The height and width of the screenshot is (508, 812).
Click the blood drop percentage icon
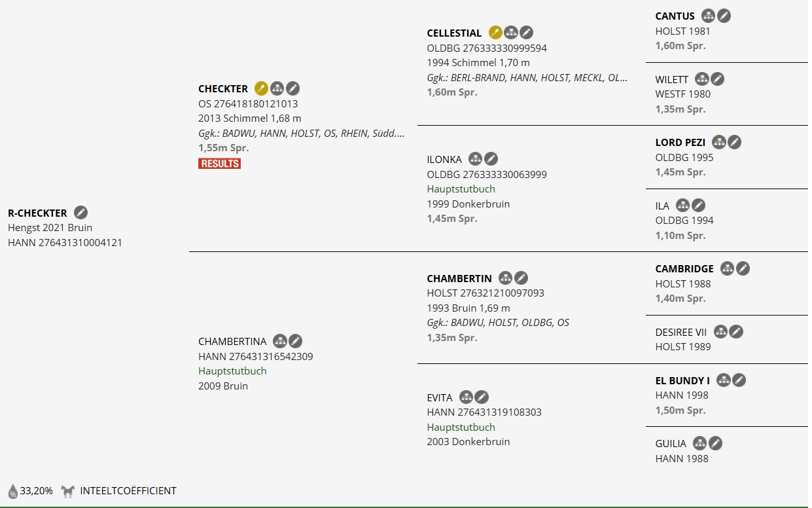(x=12, y=491)
